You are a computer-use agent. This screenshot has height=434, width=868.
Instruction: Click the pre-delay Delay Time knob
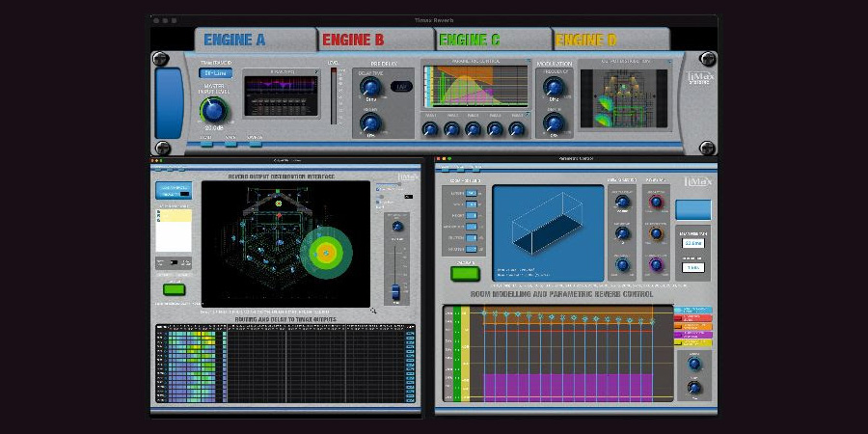[x=370, y=88]
